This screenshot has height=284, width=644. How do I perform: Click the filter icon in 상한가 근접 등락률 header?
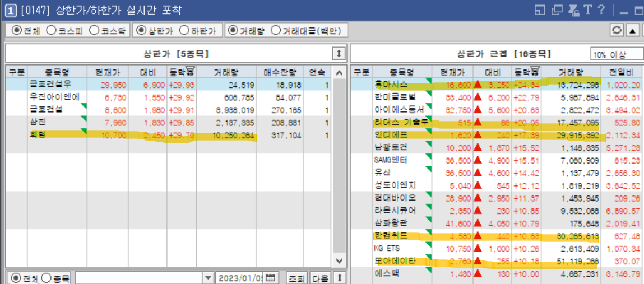tap(535, 71)
